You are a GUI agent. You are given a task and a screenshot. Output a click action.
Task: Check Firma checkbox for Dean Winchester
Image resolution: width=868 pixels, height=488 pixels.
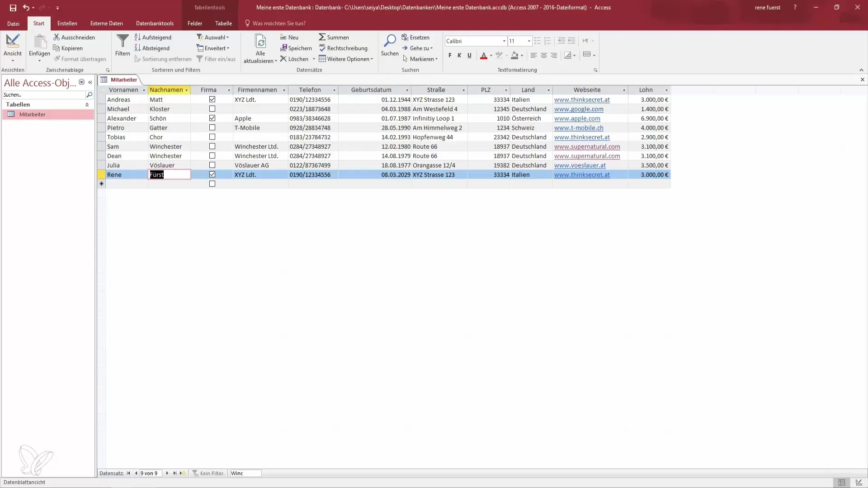(x=212, y=155)
